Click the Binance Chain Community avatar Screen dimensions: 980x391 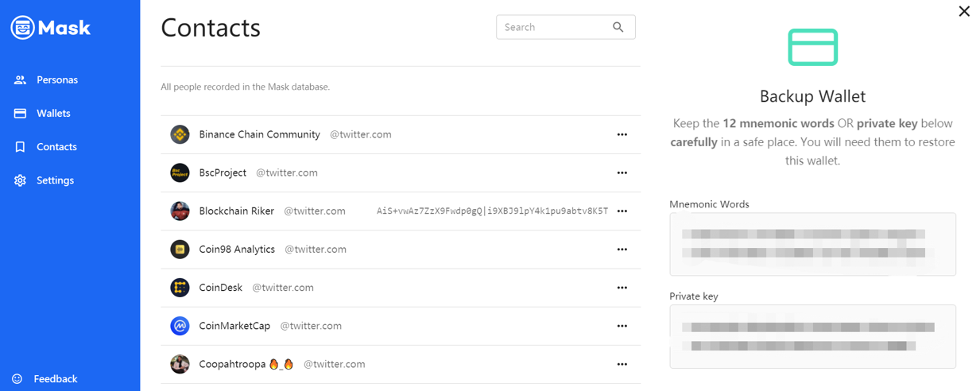180,134
